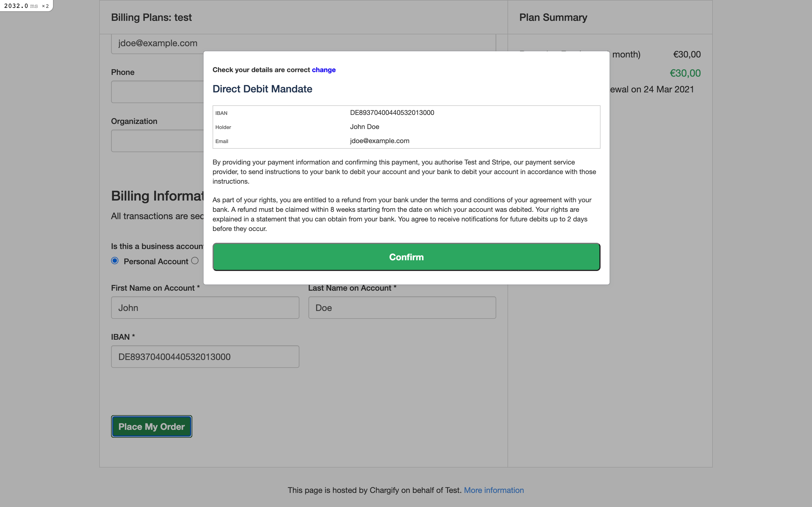Click the Billing Plans: test header
Screen dimensions: 812x507
click(151, 17)
